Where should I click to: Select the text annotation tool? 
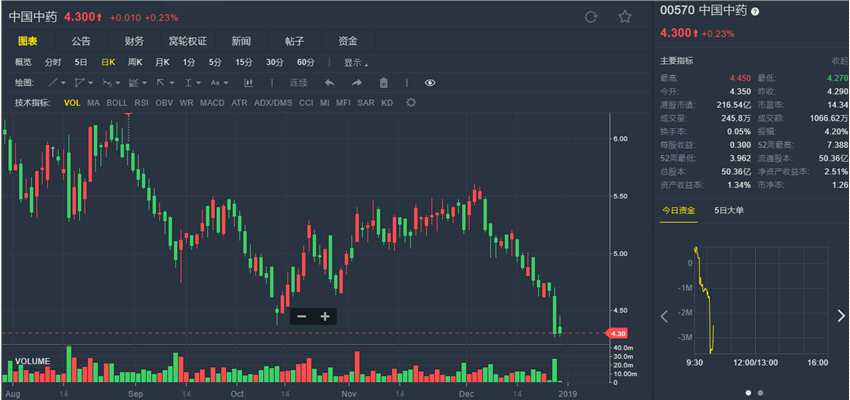[x=215, y=83]
